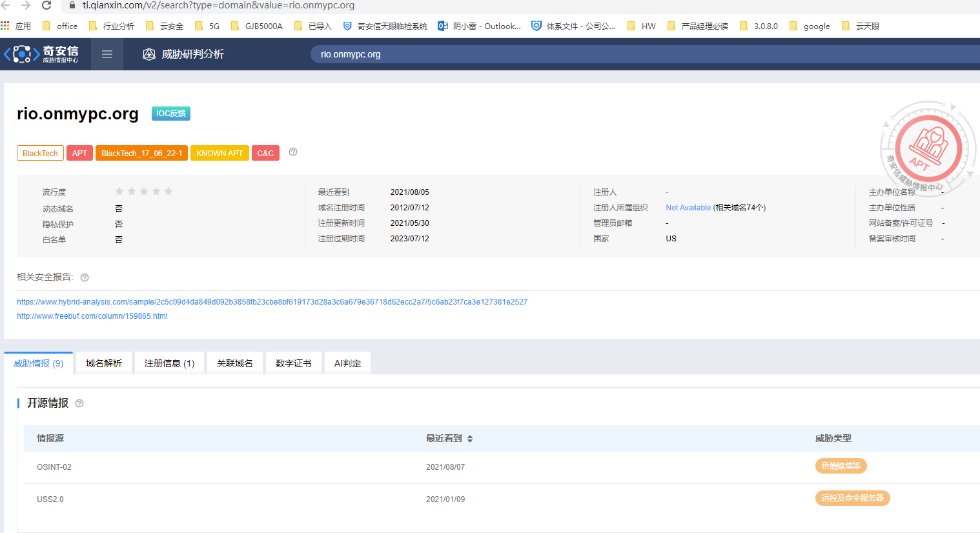Expand the HW bookmarks folder
Screen dimensions: 980x533
pyautogui.click(x=642, y=26)
